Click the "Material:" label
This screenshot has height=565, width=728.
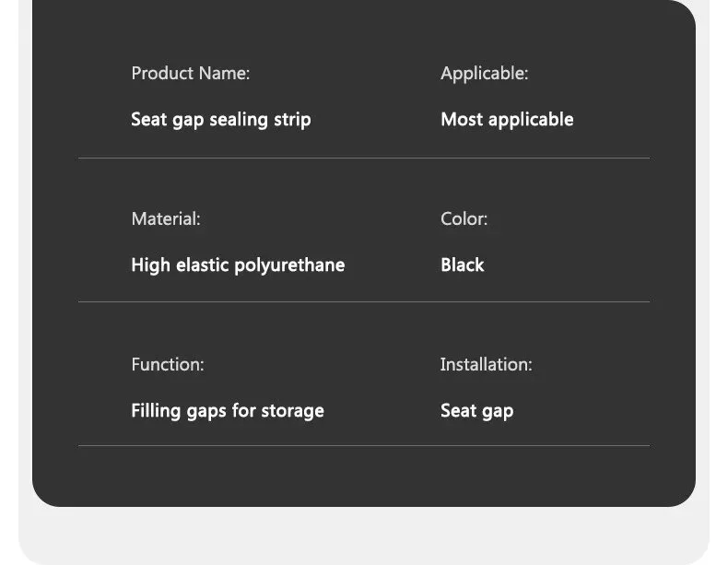coord(166,218)
